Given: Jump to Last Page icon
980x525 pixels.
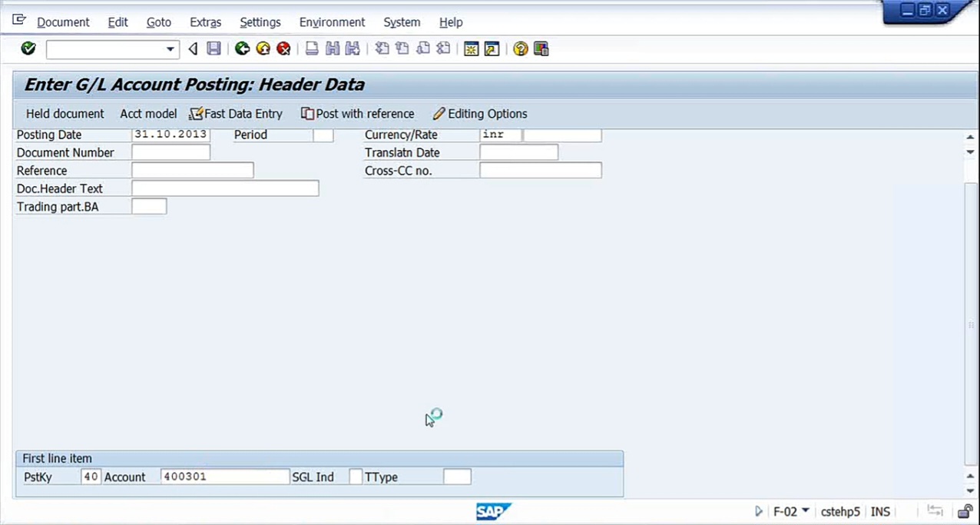Looking at the screenshot, I should 443,49.
